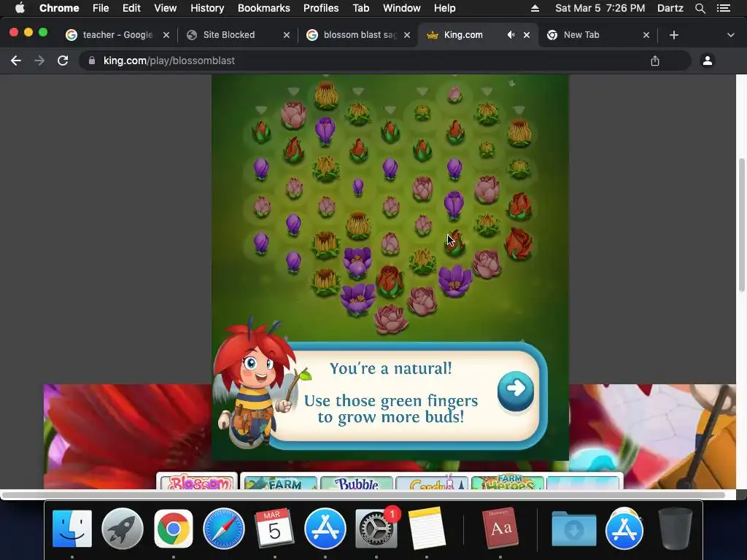This screenshot has height=560, width=747.
Task: Reload the current page
Action: coord(63,61)
